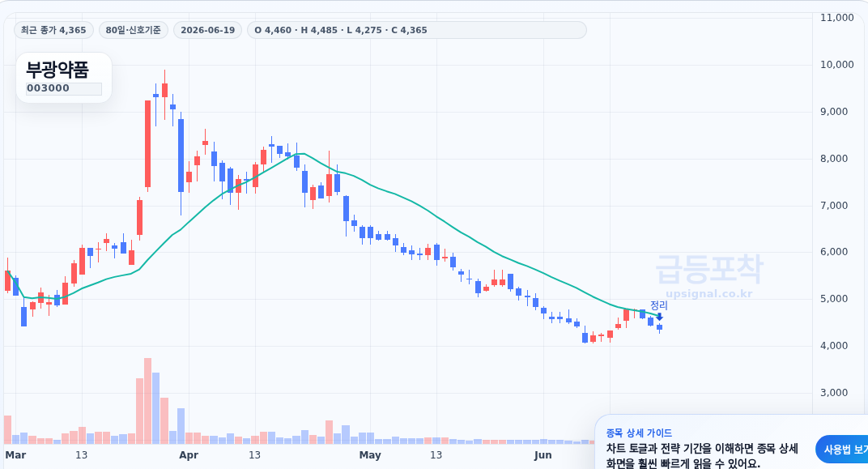868x469 pixels.
Task: Click the 부광약품 stock name
Action: pos(57,70)
